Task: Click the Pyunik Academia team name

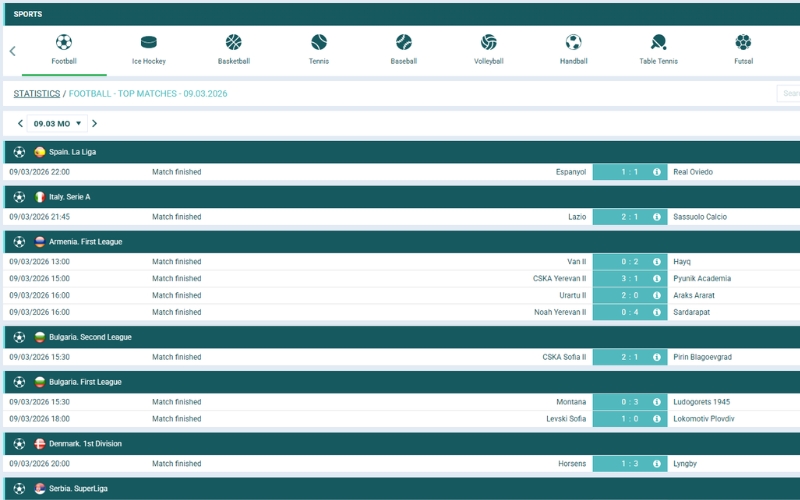Action: point(702,279)
